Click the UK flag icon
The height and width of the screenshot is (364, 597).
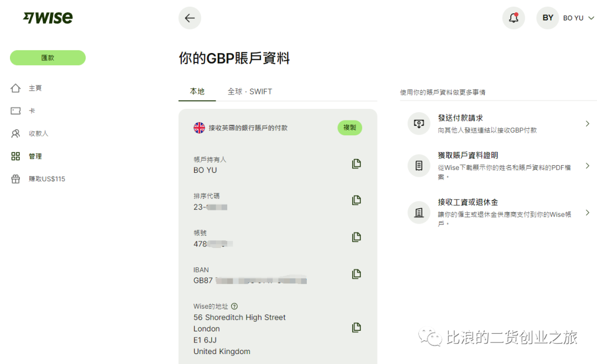[x=199, y=128]
